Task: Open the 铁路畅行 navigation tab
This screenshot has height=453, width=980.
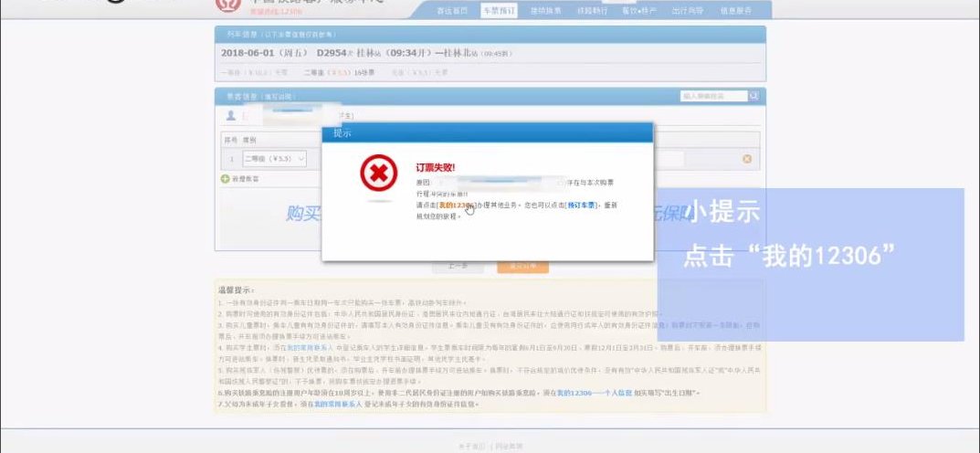Action: coord(591,11)
